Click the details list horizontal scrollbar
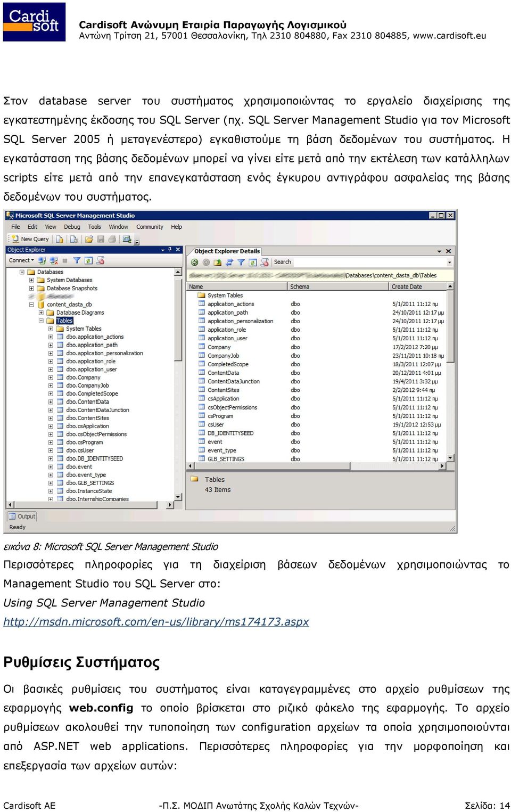Image resolution: width=511 pixels, height=812 pixels. click(x=316, y=466)
